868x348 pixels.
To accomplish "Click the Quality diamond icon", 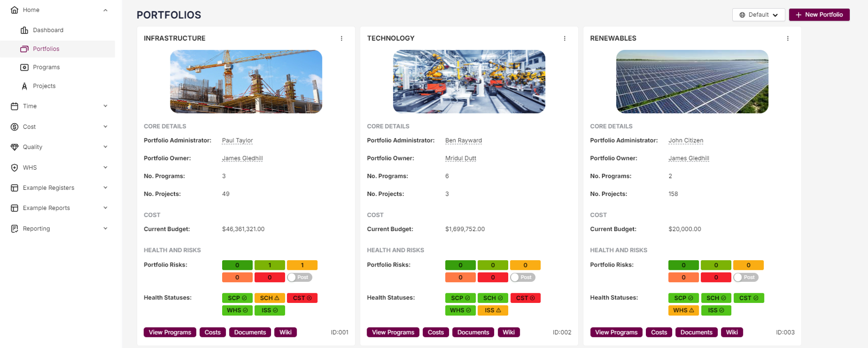I will tap(14, 147).
